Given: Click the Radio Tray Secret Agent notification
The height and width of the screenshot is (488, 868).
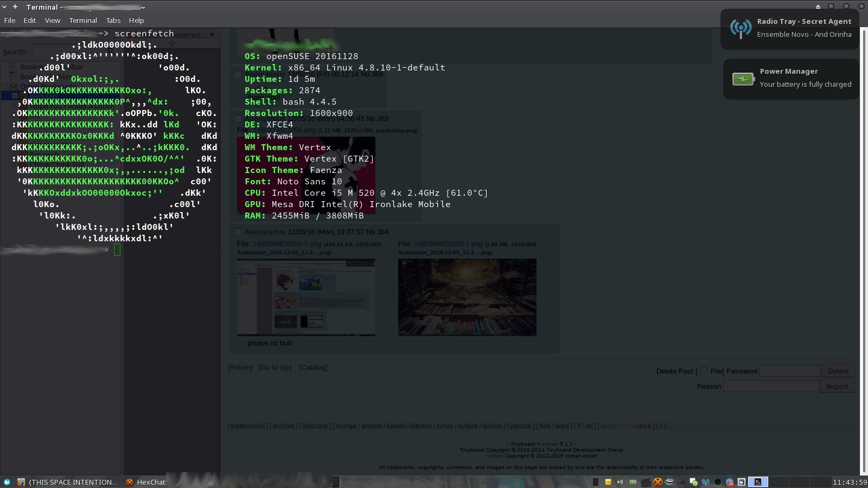Looking at the screenshot, I should pyautogui.click(x=789, y=28).
